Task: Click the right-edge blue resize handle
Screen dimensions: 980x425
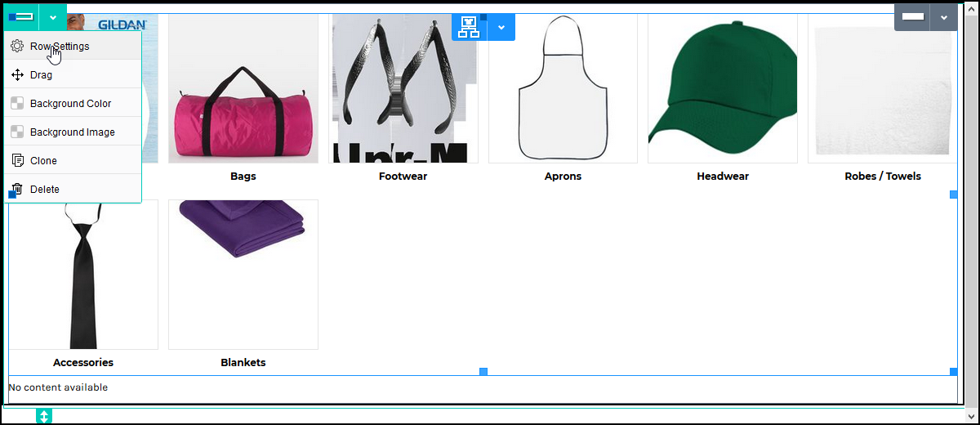Action: click(953, 195)
